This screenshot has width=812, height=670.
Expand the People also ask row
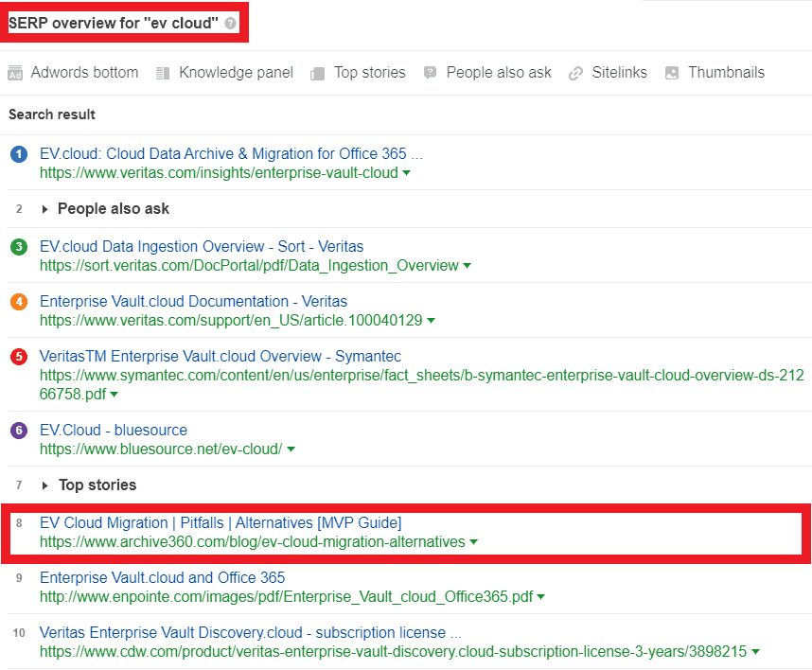pyautogui.click(x=45, y=209)
